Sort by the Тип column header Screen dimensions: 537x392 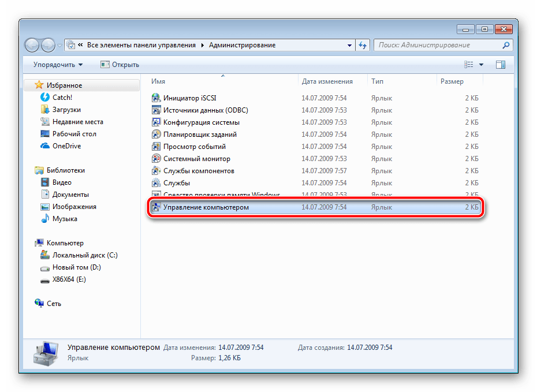click(x=402, y=81)
